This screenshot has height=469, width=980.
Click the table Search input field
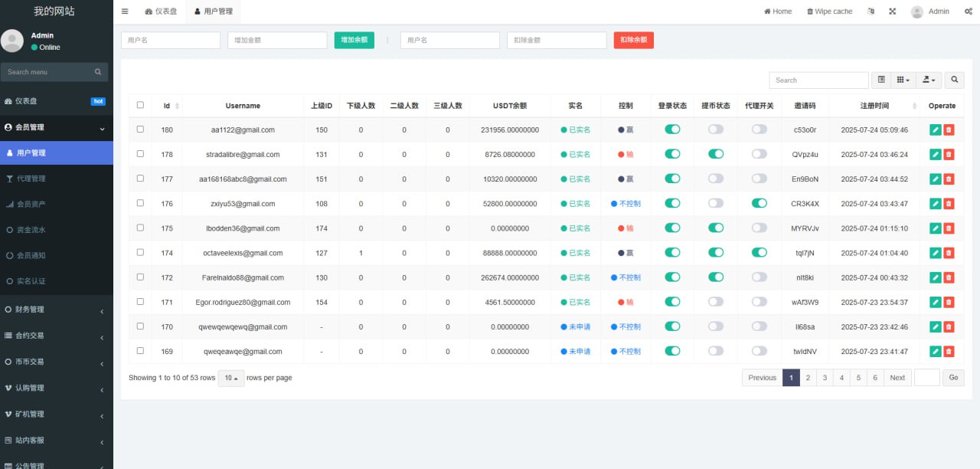coord(818,80)
